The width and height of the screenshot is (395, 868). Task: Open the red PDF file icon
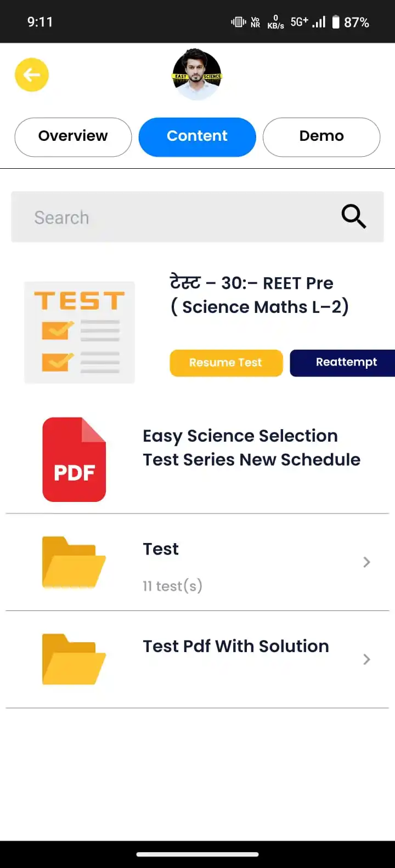[x=74, y=459]
